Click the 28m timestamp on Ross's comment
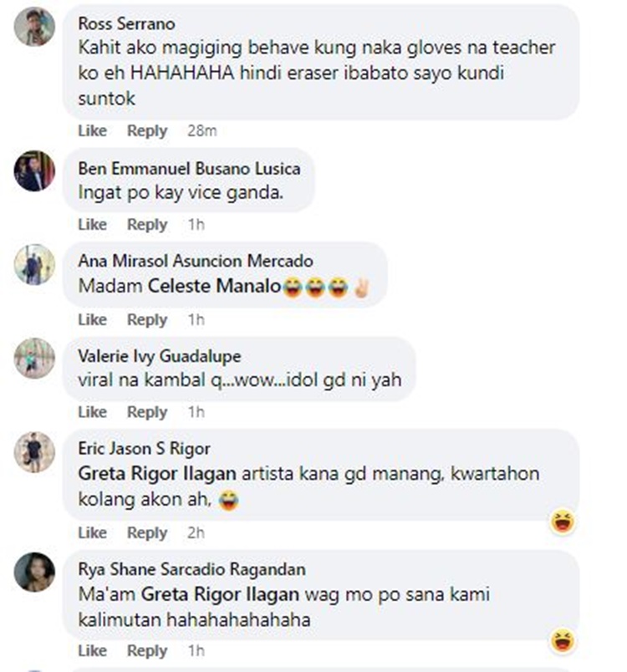 click(x=201, y=130)
